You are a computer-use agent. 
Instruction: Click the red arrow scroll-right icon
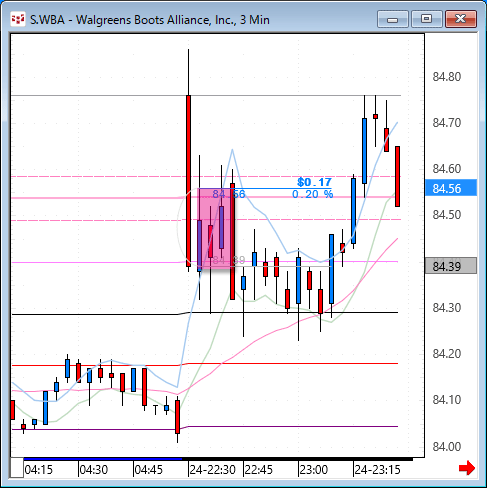[x=467, y=468]
